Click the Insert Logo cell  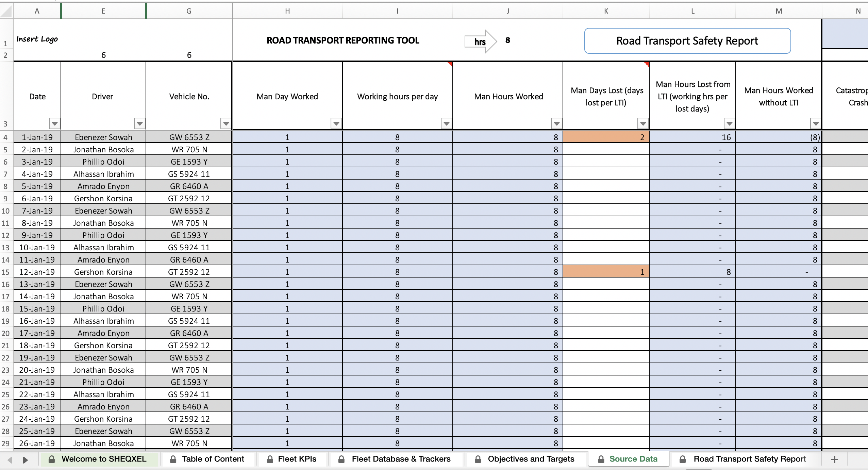(37, 39)
